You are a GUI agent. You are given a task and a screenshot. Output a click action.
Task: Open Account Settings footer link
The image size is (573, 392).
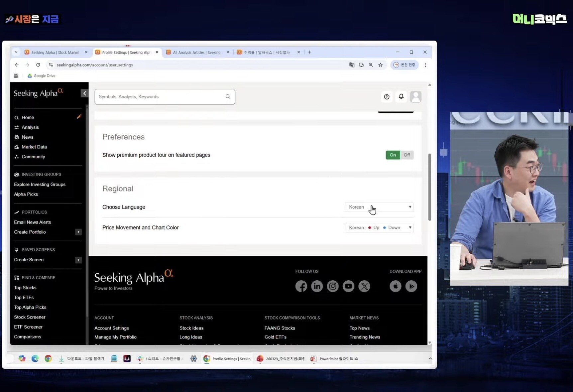click(x=111, y=328)
